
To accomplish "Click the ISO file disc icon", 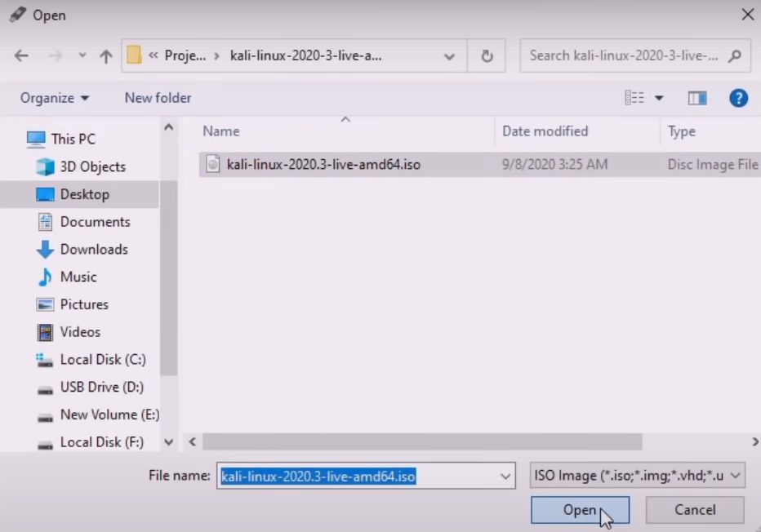I will 212,164.
